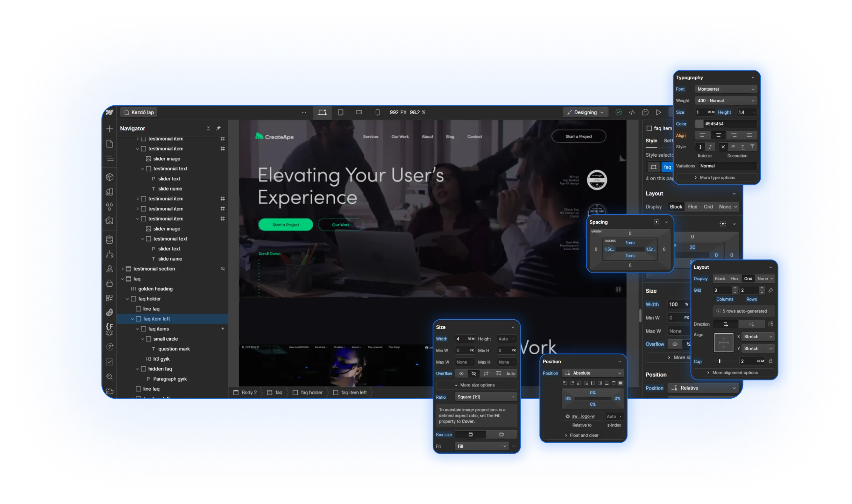This screenshot has width=852, height=504.
Task: Select the tablet breakpoint icon in top bar
Action: pos(340,112)
